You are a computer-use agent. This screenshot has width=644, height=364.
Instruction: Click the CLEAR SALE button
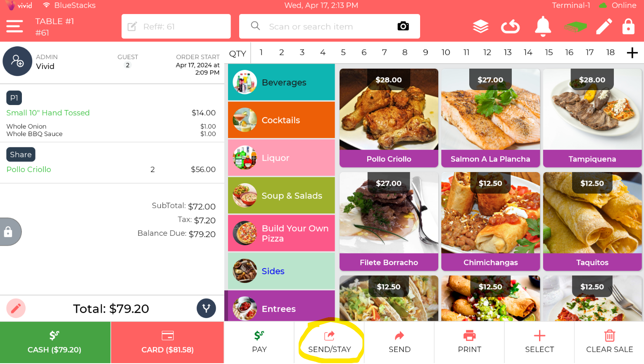point(609,342)
